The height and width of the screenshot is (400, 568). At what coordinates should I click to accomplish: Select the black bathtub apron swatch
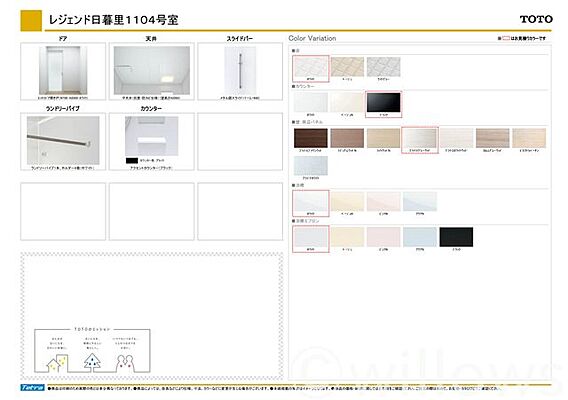click(x=456, y=237)
